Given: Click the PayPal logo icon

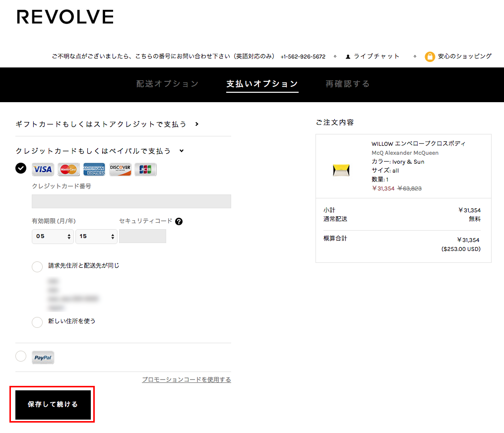Looking at the screenshot, I should [x=43, y=358].
